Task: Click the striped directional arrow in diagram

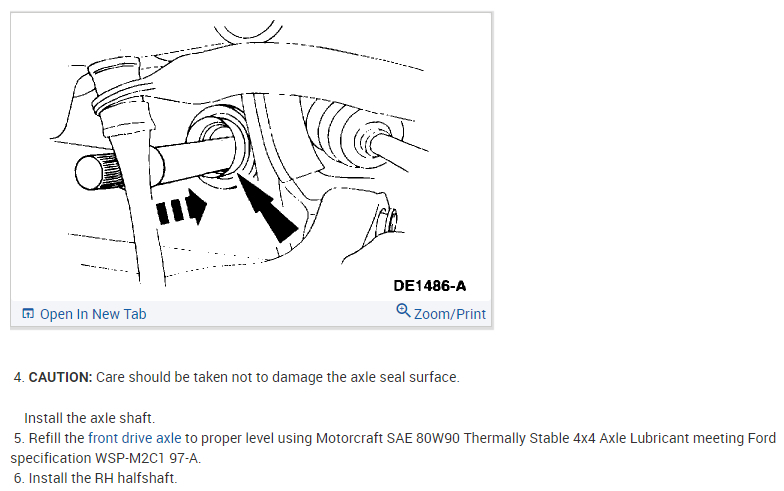Action: pyautogui.click(x=181, y=206)
